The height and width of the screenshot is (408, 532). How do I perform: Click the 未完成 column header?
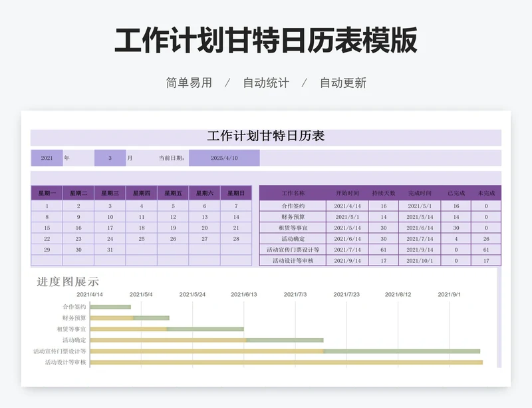[x=486, y=193]
